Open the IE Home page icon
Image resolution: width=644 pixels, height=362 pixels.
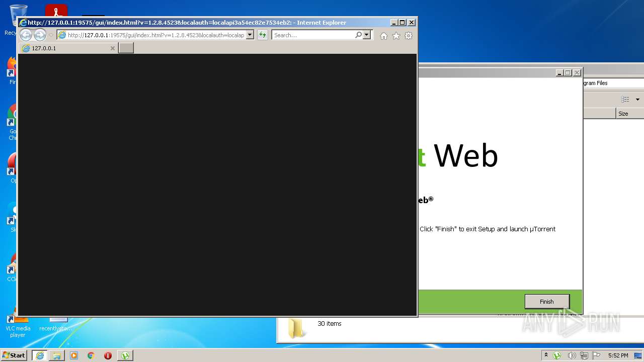click(x=384, y=36)
